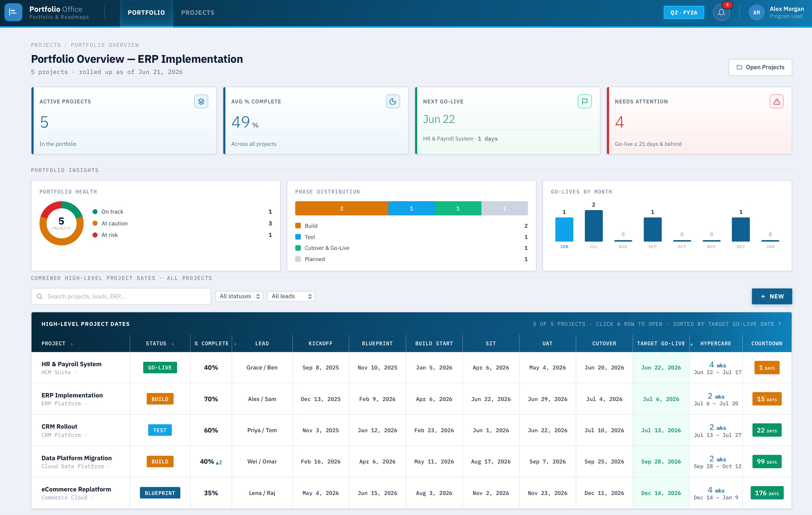Click the search magnifier icon
Viewport: 812px width, 515px height.
pos(39,296)
